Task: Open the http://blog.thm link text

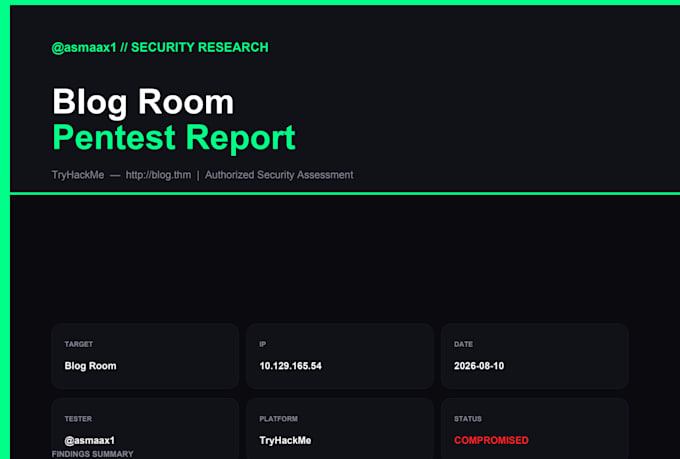Action: pos(158,175)
